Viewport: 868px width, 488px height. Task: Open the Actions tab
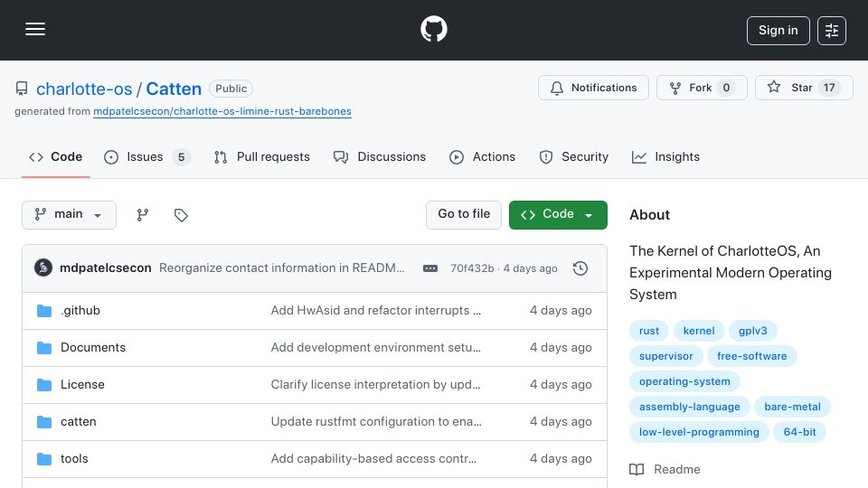tap(483, 157)
